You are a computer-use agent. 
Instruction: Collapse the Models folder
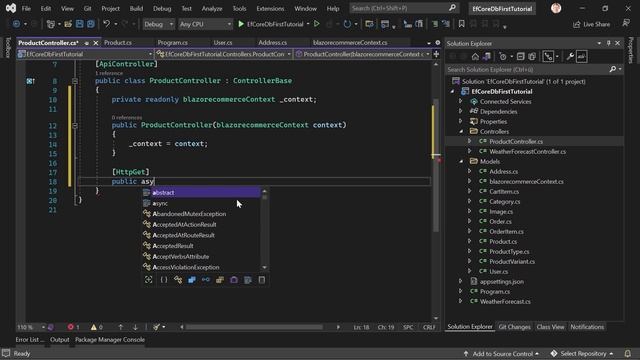coord(461,162)
